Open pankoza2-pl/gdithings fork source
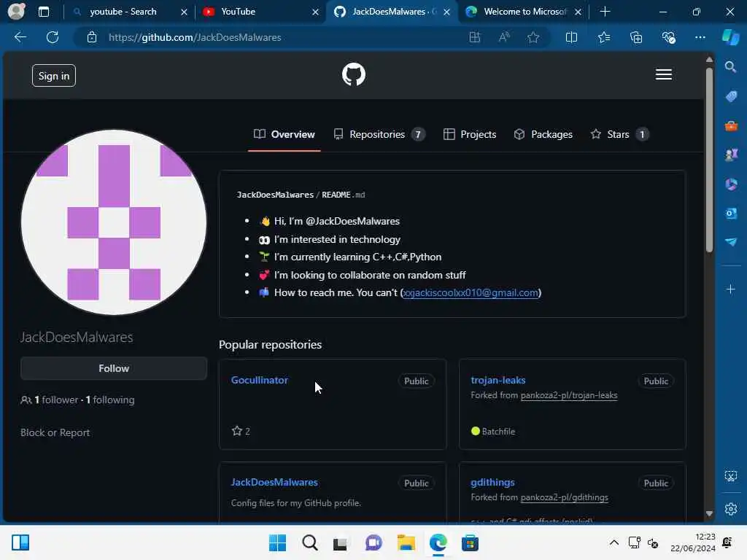Screen dimensions: 747x560 tap(564, 497)
